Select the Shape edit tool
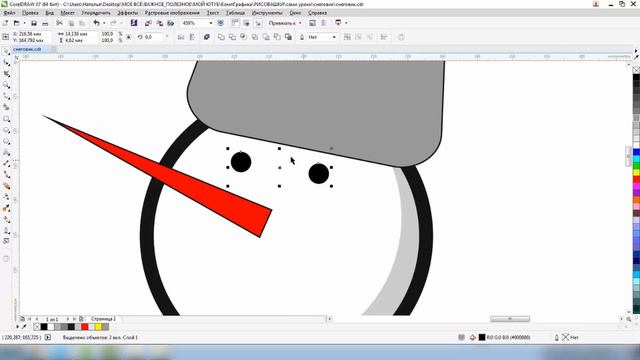 pyautogui.click(x=6, y=62)
